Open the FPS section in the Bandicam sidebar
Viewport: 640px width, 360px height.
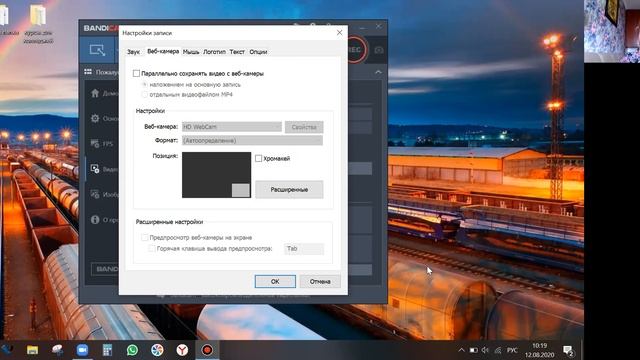tap(95, 144)
